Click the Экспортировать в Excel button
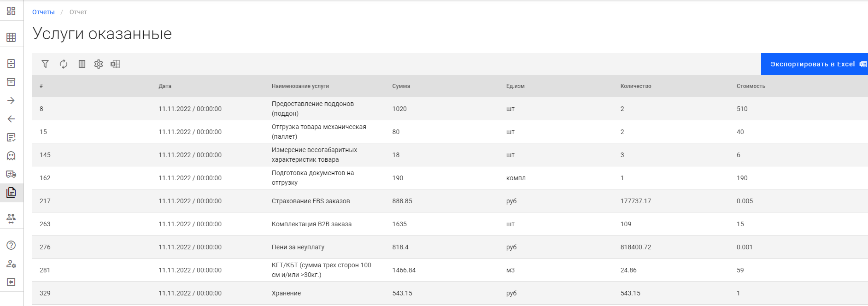This screenshot has height=306, width=868. (814, 64)
